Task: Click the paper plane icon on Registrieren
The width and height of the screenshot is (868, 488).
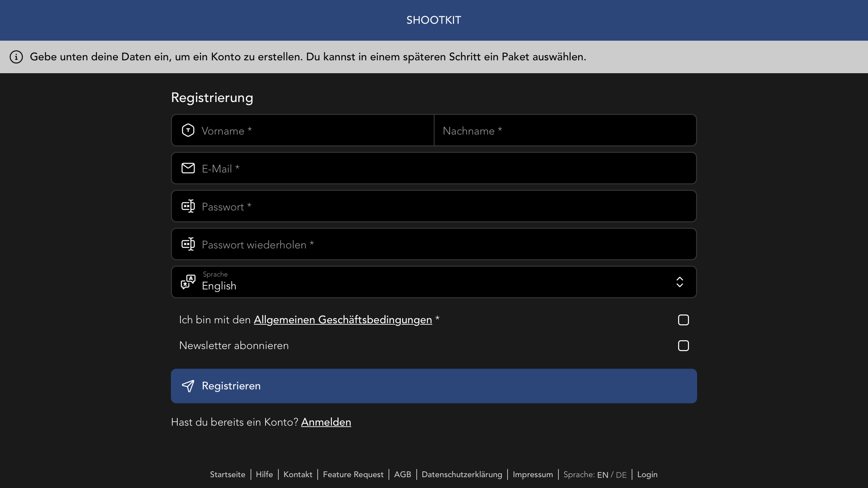Action: pyautogui.click(x=188, y=386)
